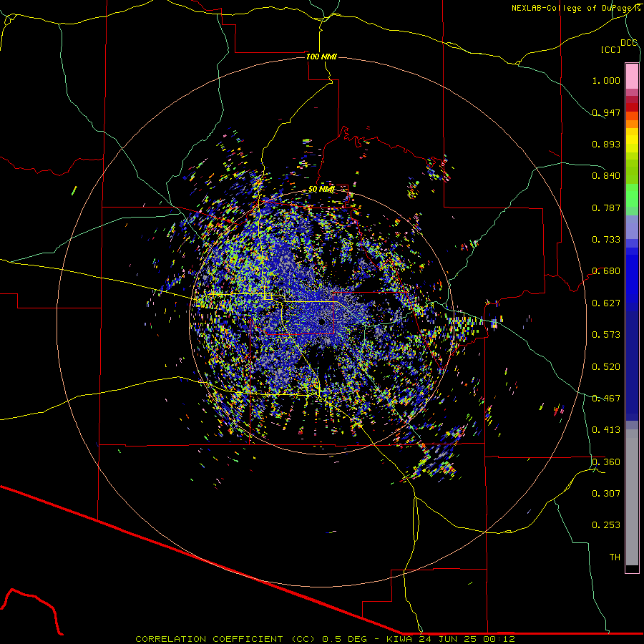Select the 0.893 legend value
Image resolution: width=644 pixels, height=644 pixels.
(606, 144)
